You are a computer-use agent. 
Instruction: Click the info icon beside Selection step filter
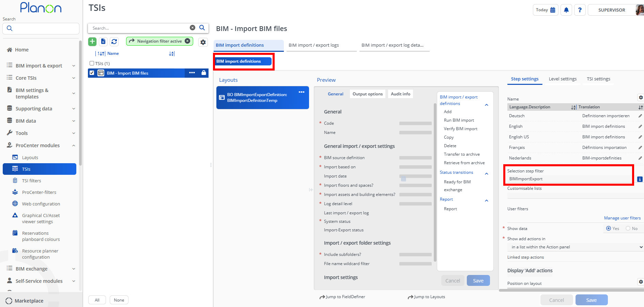coord(640,179)
